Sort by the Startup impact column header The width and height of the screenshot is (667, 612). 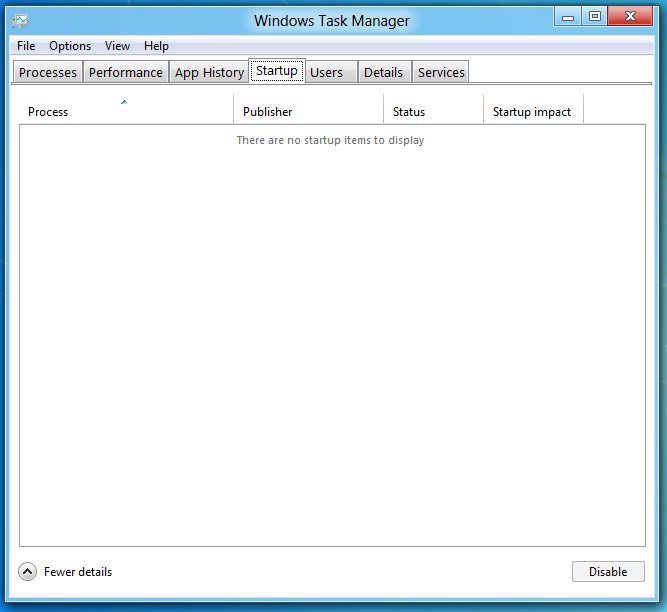pos(533,109)
